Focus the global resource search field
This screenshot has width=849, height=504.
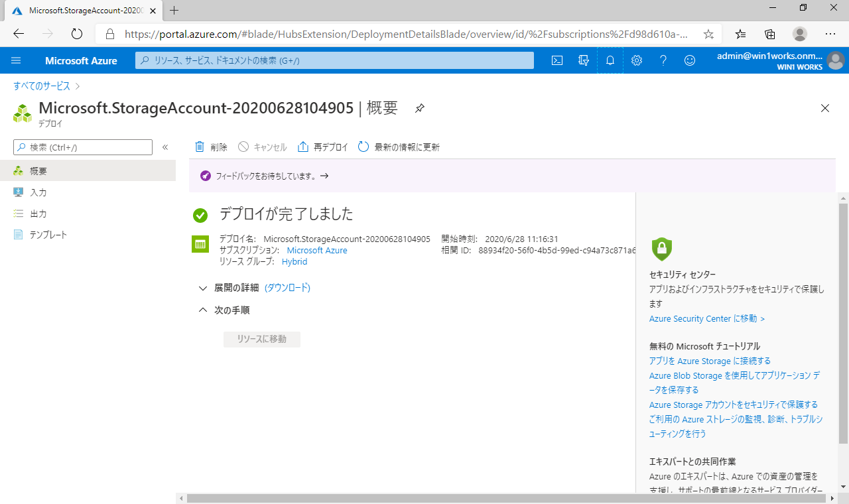point(334,60)
